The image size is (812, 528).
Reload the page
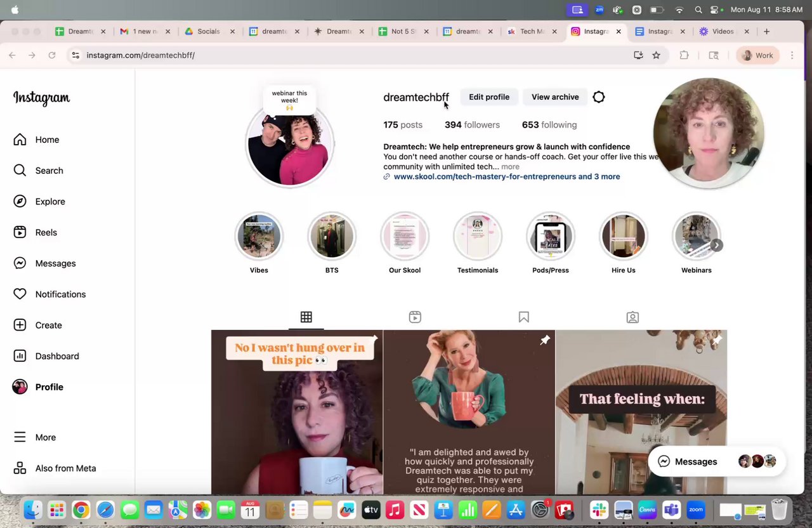(x=52, y=55)
